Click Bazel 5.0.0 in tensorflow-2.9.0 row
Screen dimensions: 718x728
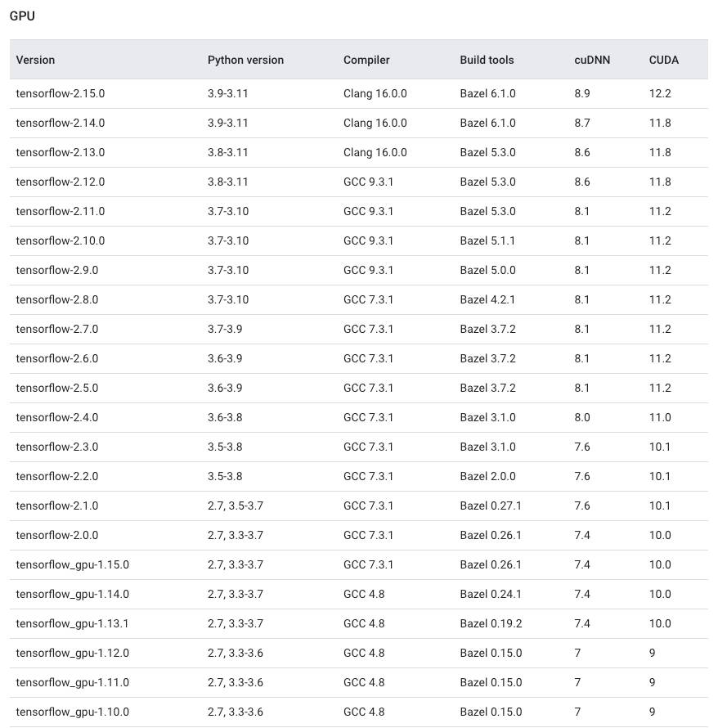(x=487, y=270)
